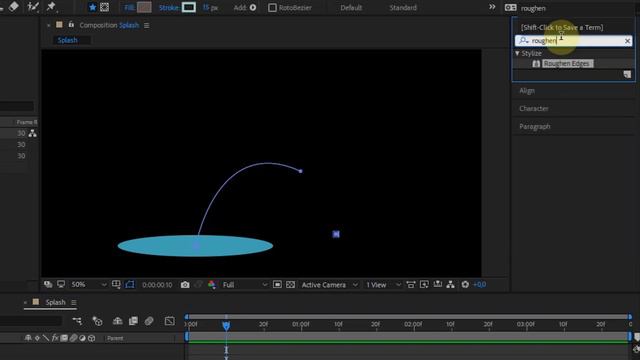Open the 50% magnification dropdown
Image resolution: width=640 pixels, height=360 pixels.
(x=89, y=284)
